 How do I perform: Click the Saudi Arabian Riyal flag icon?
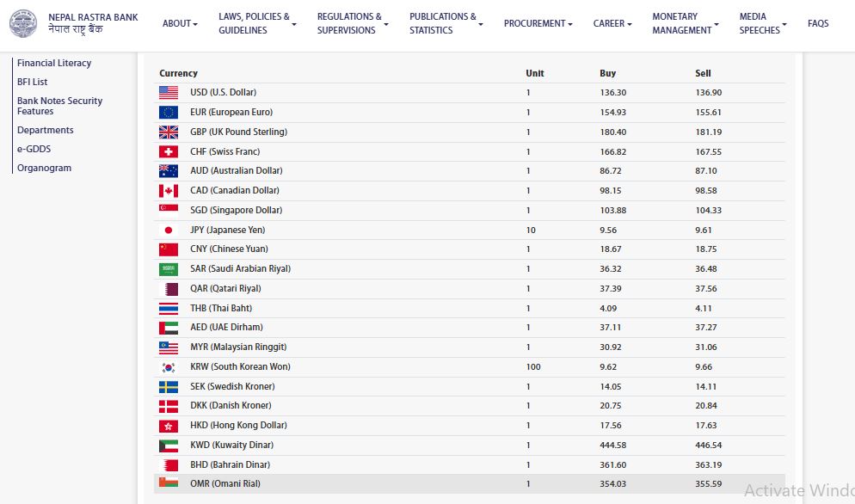(169, 269)
